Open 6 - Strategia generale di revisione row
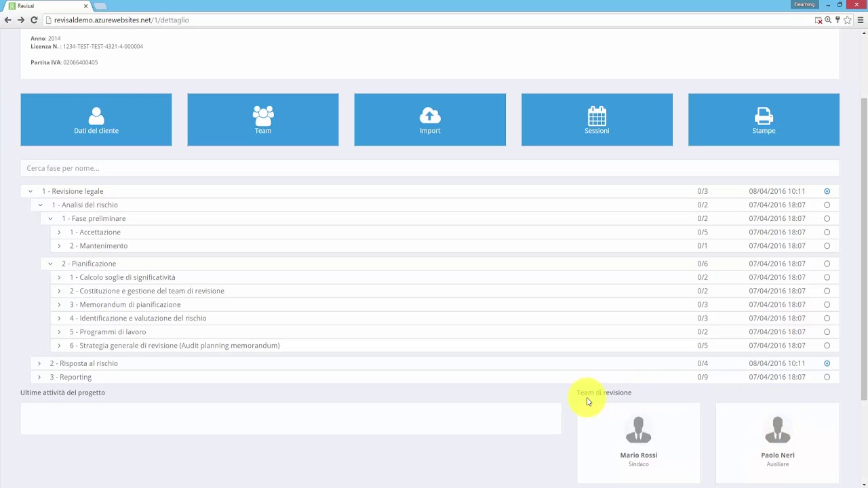 click(445, 346)
